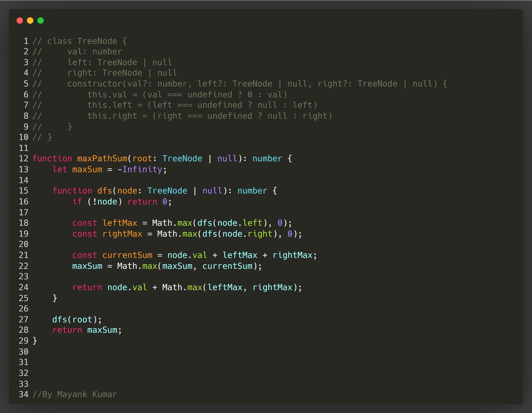Click line number 31 in the gutter
532x413 pixels.
tap(23, 362)
